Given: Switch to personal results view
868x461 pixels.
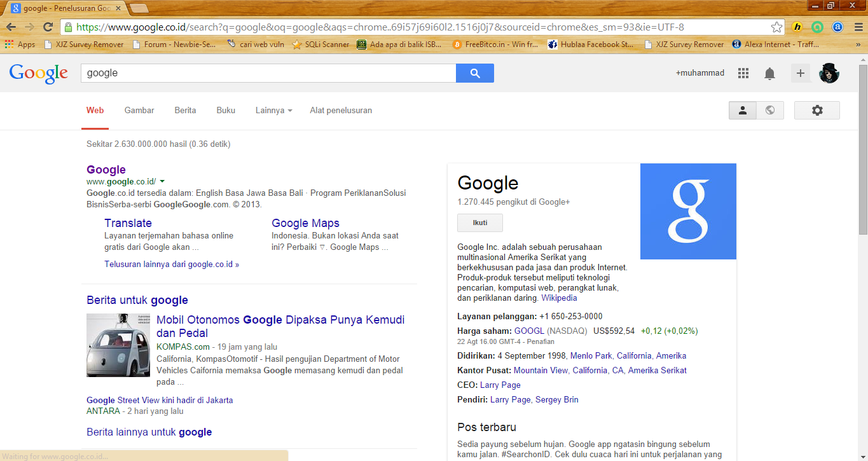Looking at the screenshot, I should pyautogui.click(x=742, y=110).
